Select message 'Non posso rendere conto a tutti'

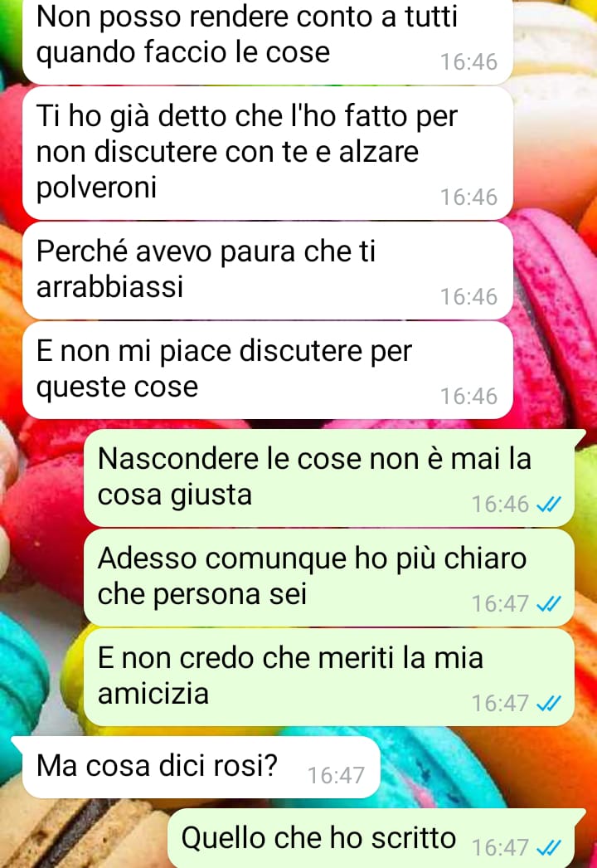tap(267, 40)
